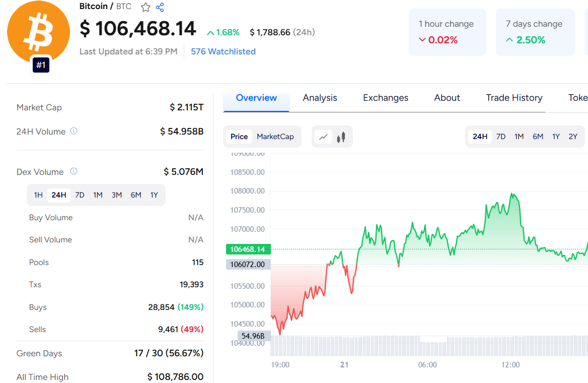Set Dex Volume period to 7D

[x=80, y=195]
